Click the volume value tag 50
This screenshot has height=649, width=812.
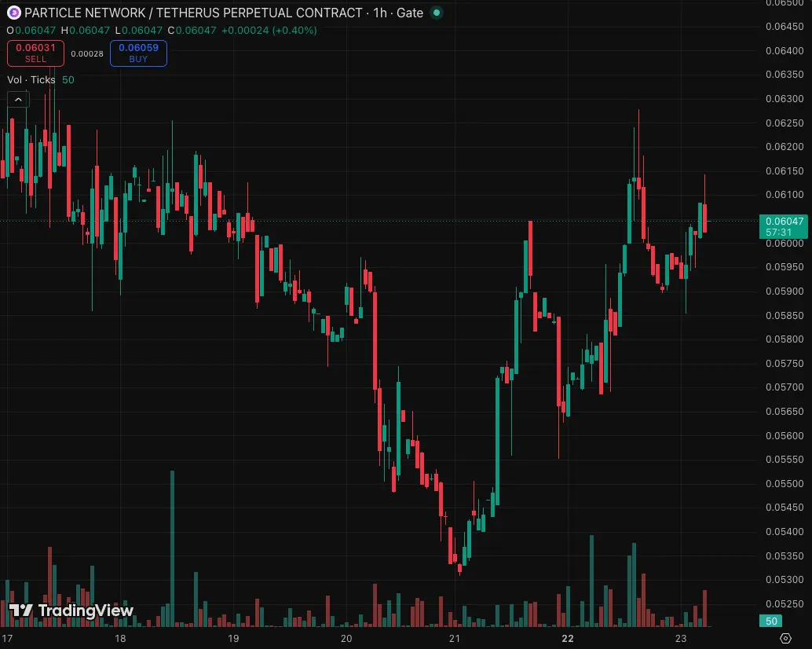coord(771,621)
